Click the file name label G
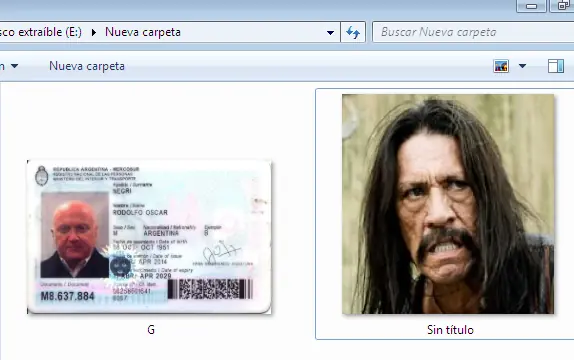 coord(151,330)
